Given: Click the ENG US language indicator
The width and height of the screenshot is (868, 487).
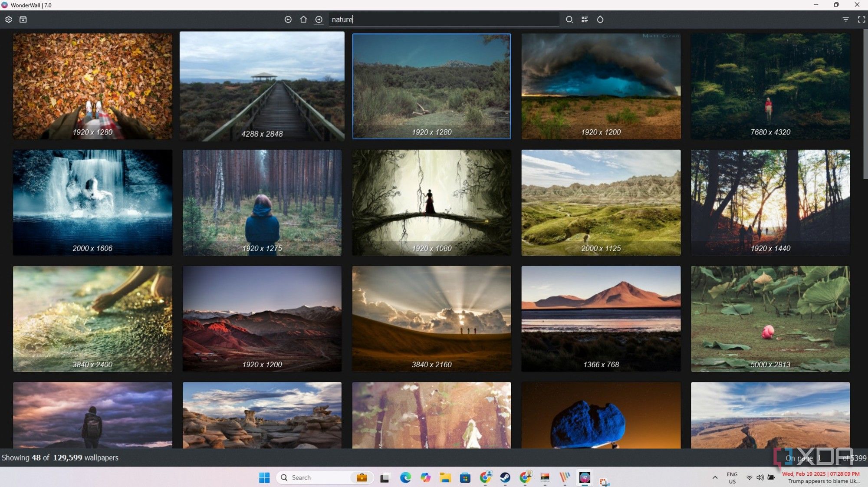Looking at the screenshot, I should (x=732, y=478).
